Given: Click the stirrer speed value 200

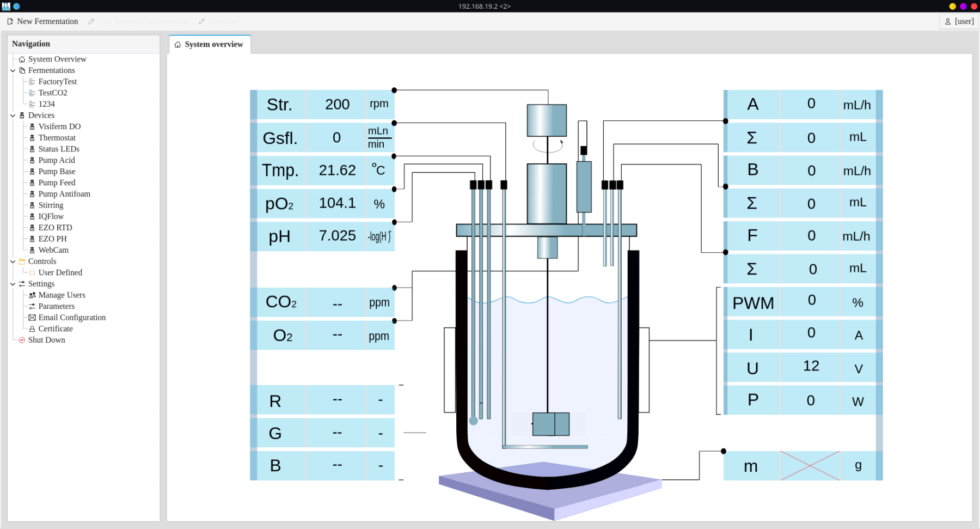Looking at the screenshot, I should [x=337, y=105].
